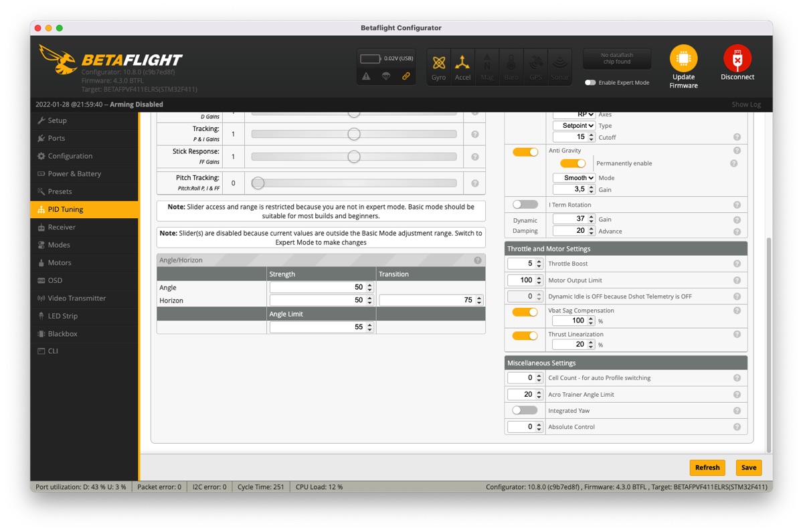Open the Blackbox tab
This screenshot has width=803, height=532.
pyautogui.click(x=84, y=333)
